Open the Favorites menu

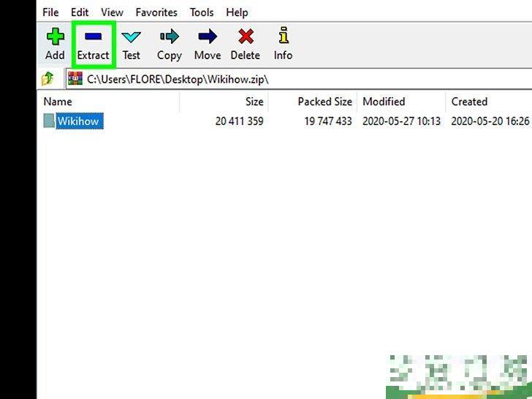(156, 12)
